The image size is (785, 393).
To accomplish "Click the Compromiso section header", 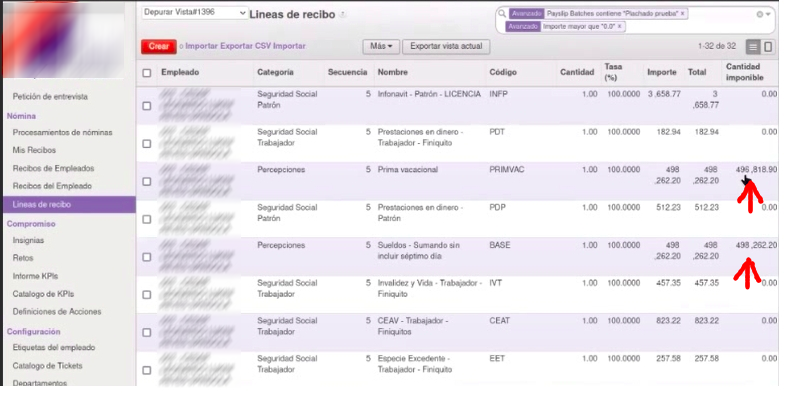I will tap(31, 224).
